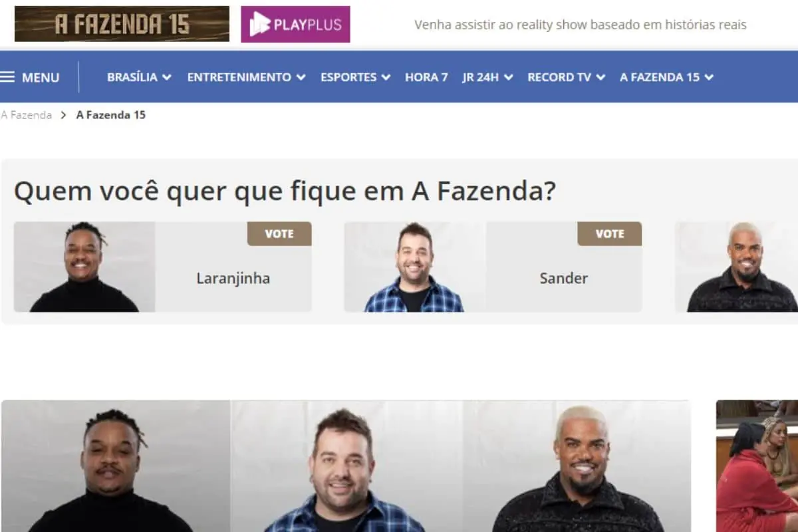798x532 pixels.
Task: Vote for Laranjinha
Action: point(279,234)
